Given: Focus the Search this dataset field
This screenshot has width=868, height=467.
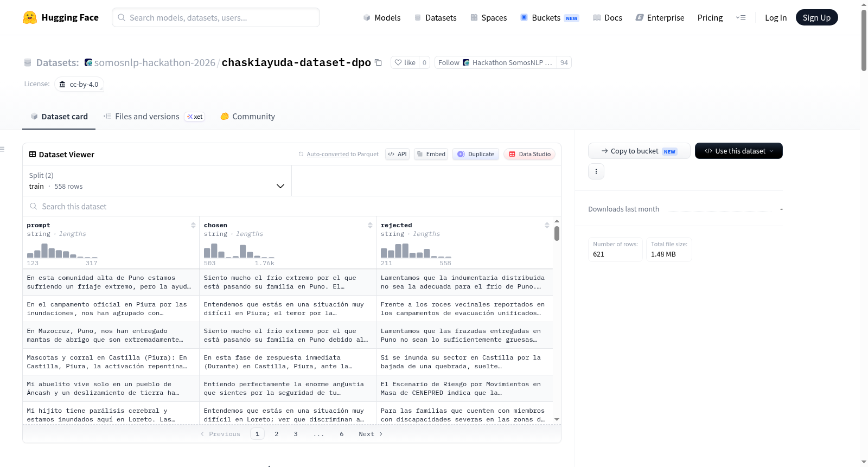Looking at the screenshot, I should coord(292,207).
